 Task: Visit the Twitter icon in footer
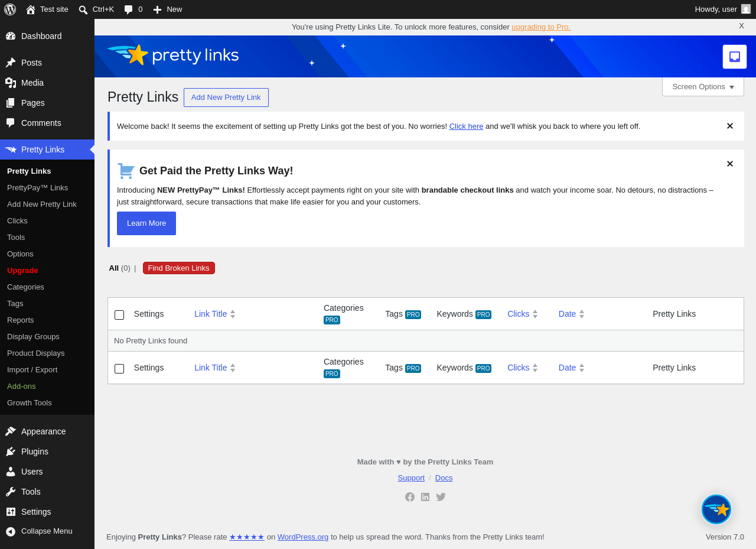(441, 497)
